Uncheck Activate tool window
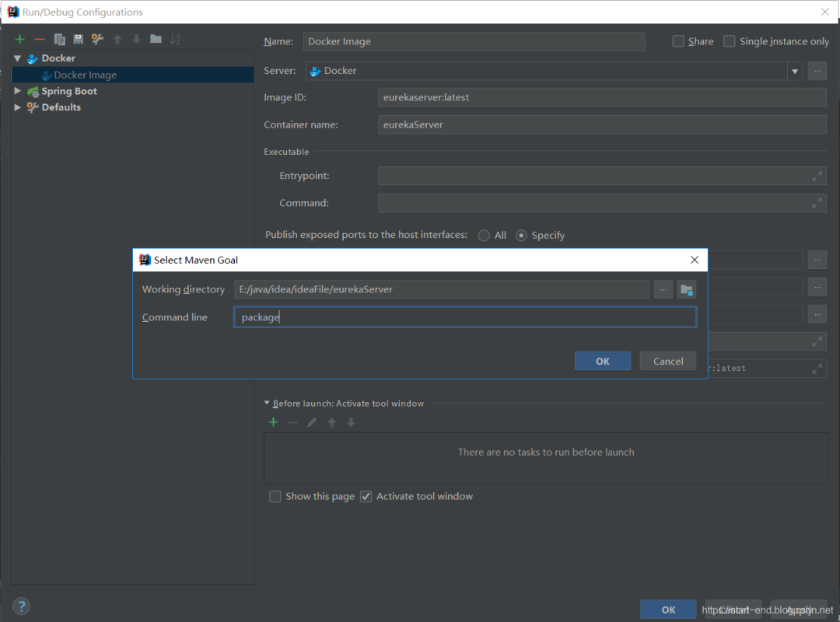Viewport: 840px width, 622px height. 366,496
